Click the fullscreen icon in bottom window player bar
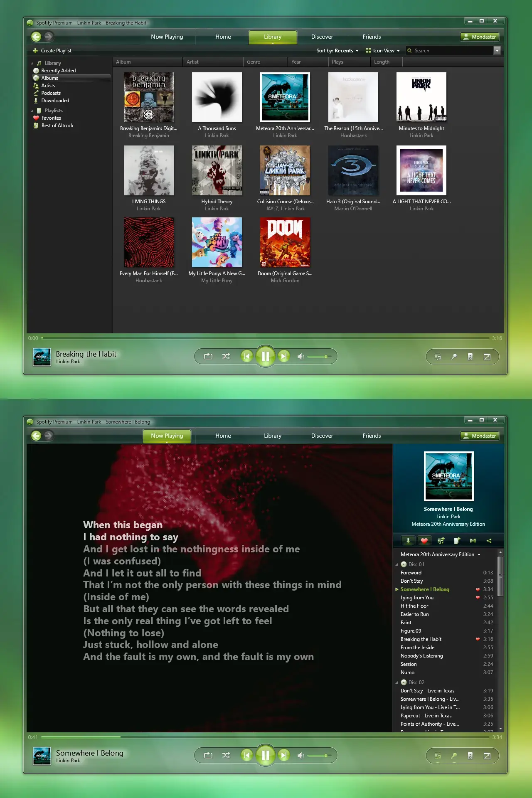Viewport: 532px width, 798px height. [x=487, y=756]
